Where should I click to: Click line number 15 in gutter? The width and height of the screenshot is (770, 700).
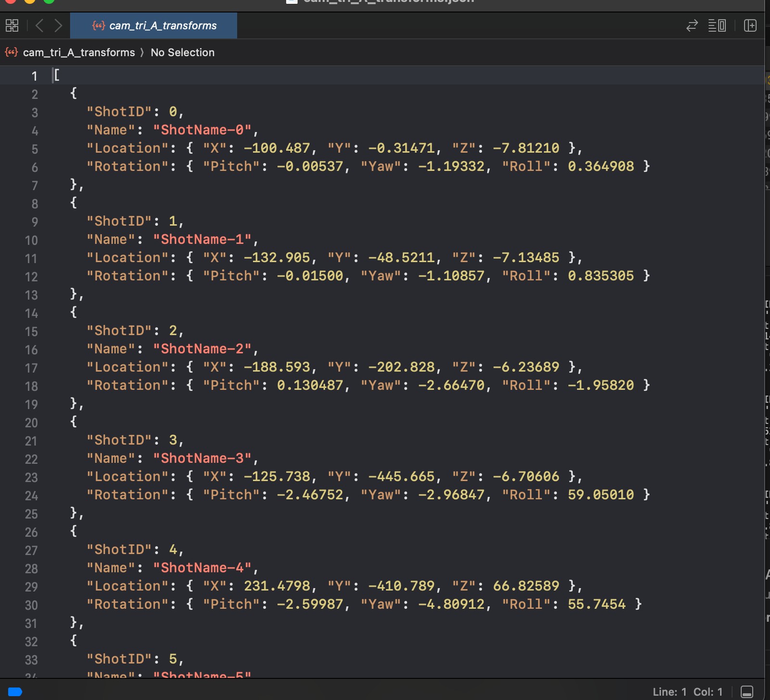pos(31,332)
